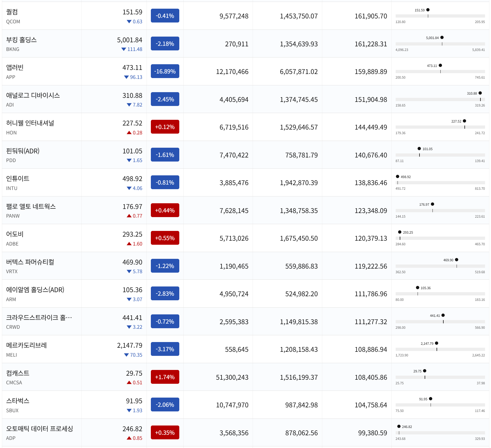Click the price 2,147.79

pyautogui.click(x=130, y=346)
